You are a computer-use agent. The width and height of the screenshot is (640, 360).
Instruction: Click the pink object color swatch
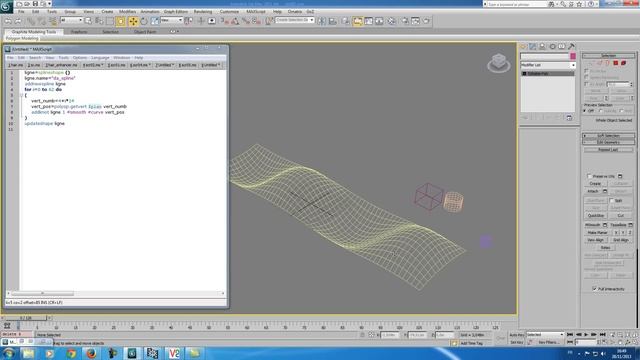click(573, 56)
